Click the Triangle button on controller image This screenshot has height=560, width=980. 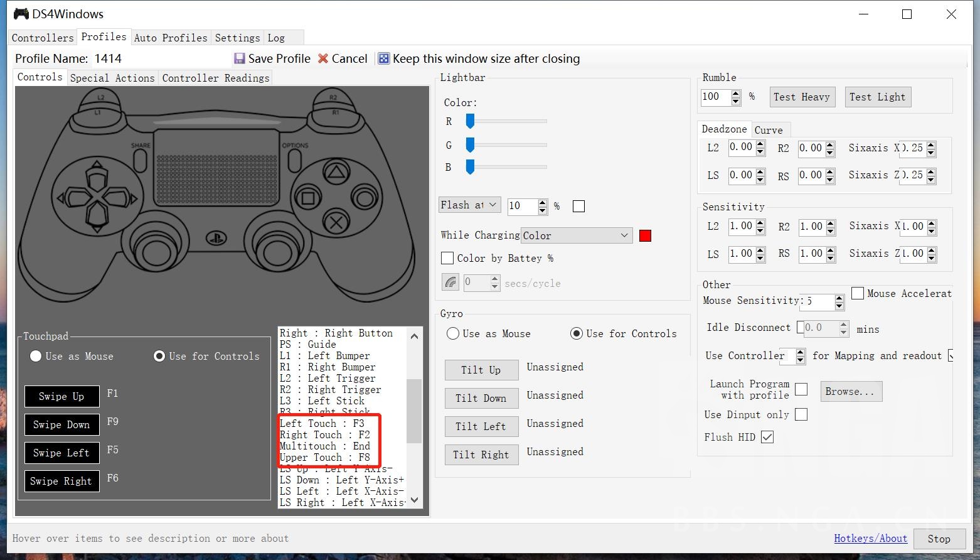coord(337,172)
